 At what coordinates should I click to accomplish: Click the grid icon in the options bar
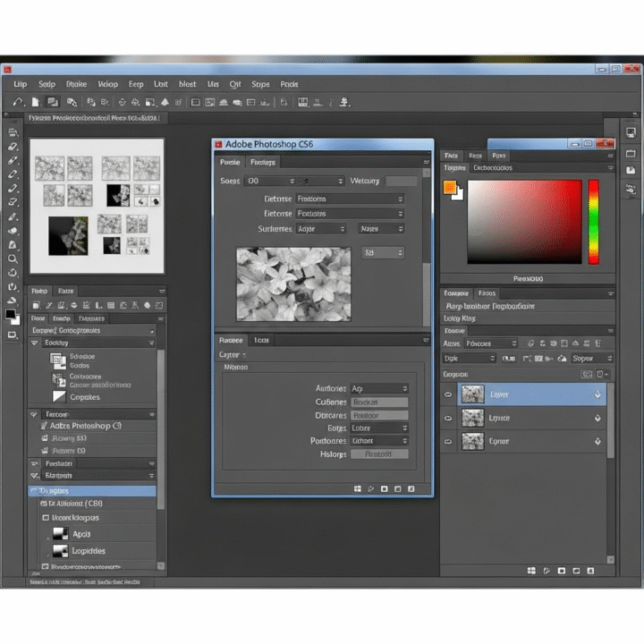(302, 102)
